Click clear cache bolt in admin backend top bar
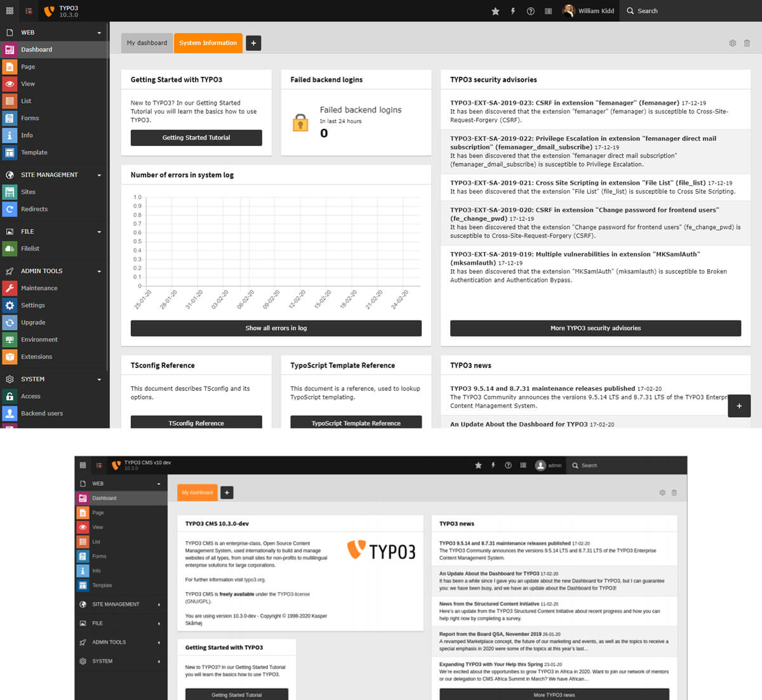The width and height of the screenshot is (762, 700). click(493, 465)
